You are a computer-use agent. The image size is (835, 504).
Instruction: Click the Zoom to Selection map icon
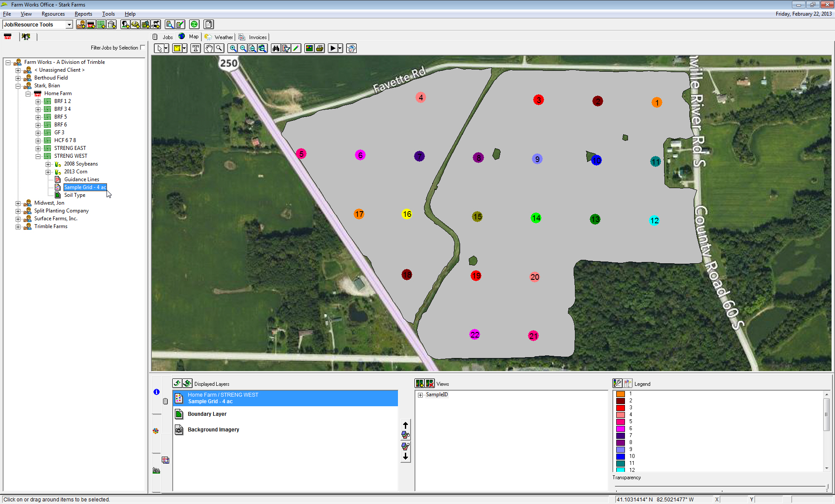coord(253,48)
